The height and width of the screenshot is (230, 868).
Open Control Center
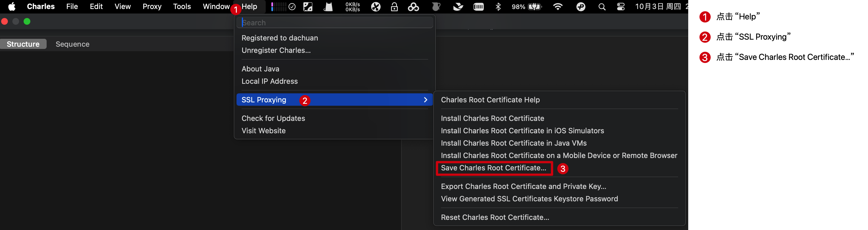621,6
